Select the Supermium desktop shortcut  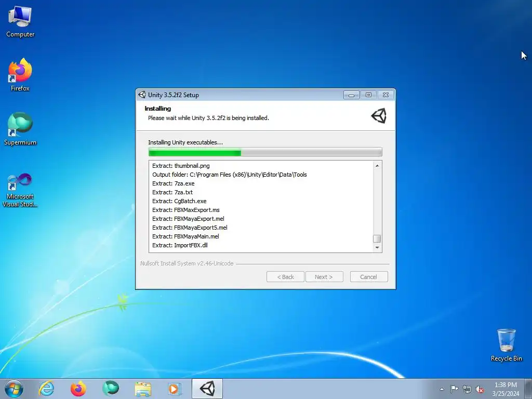coord(20,129)
